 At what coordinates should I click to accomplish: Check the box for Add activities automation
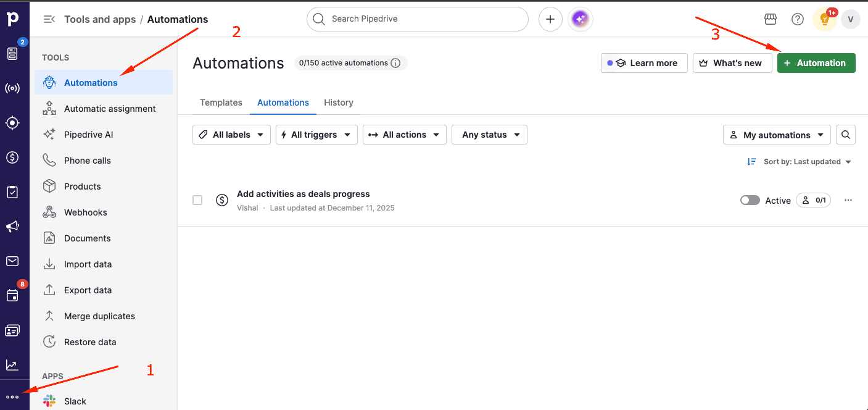pos(197,200)
